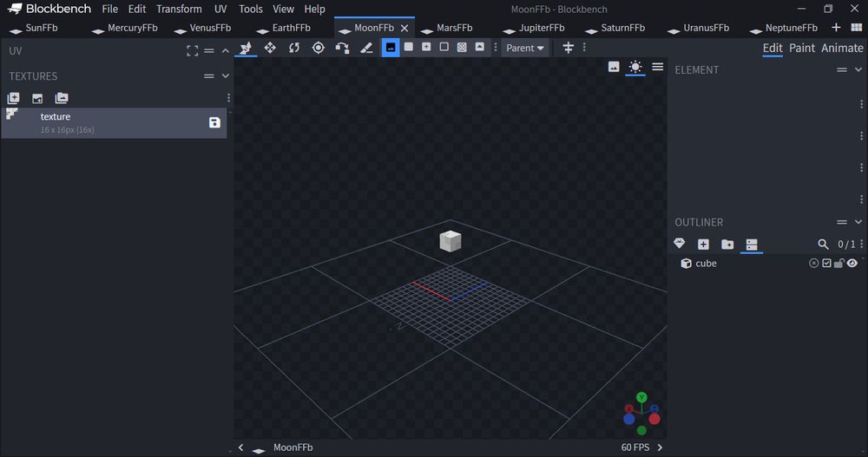Toggle cube visibility eye icon
The image size is (868, 457).
pos(852,264)
